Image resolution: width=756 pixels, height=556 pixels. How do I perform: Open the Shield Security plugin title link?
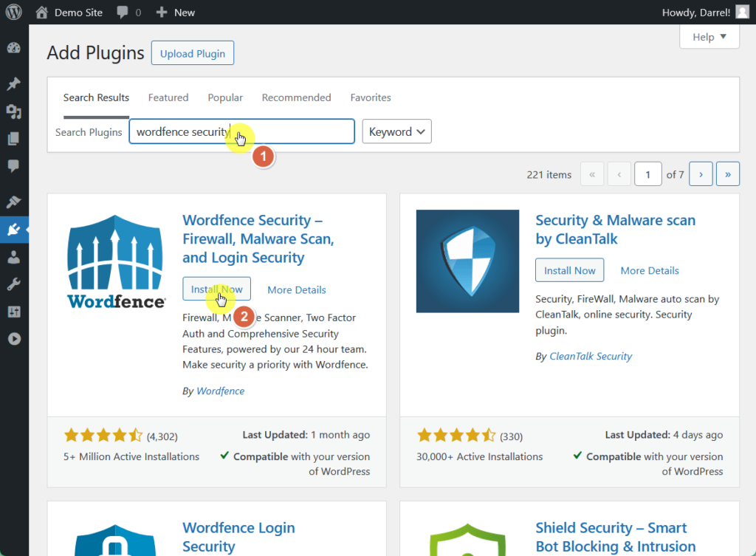click(615, 537)
